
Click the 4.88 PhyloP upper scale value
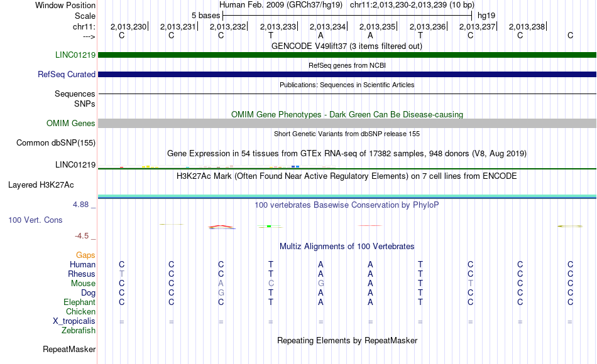(80, 205)
